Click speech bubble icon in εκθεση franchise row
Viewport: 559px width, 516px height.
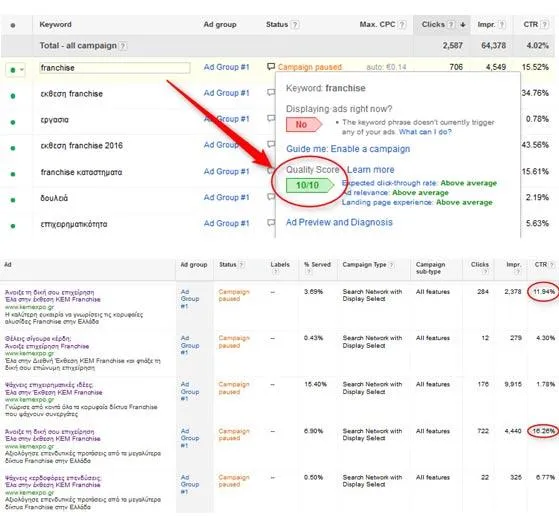[271, 93]
